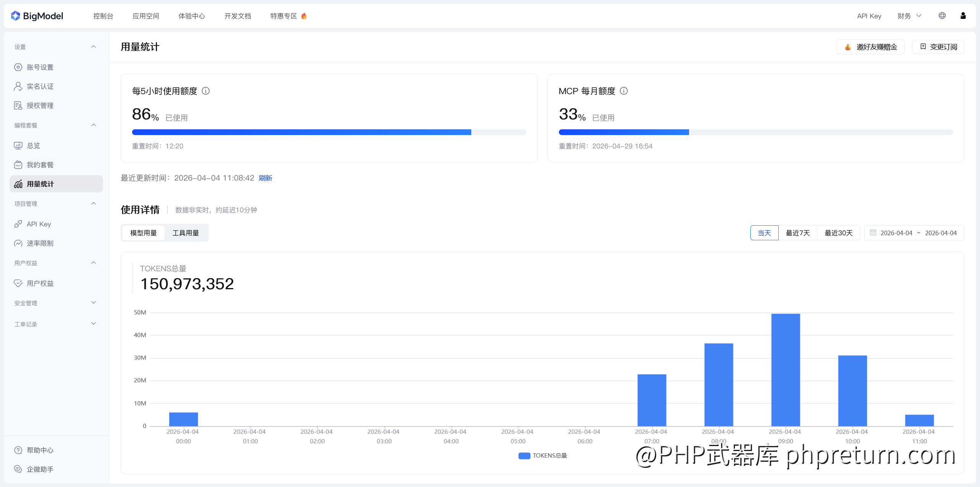Switch range to 最近30天
This screenshot has width=980, height=487.
tap(838, 233)
